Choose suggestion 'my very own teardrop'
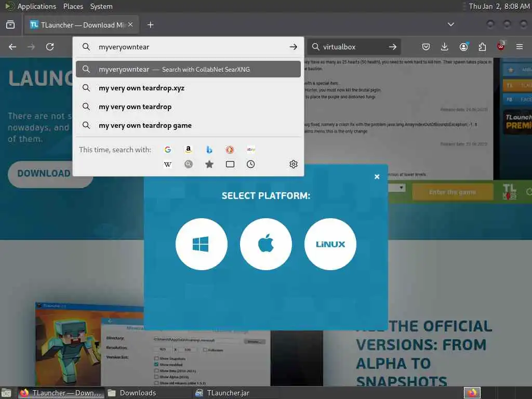Image resolution: width=532 pixels, height=399 pixels. tap(188, 107)
